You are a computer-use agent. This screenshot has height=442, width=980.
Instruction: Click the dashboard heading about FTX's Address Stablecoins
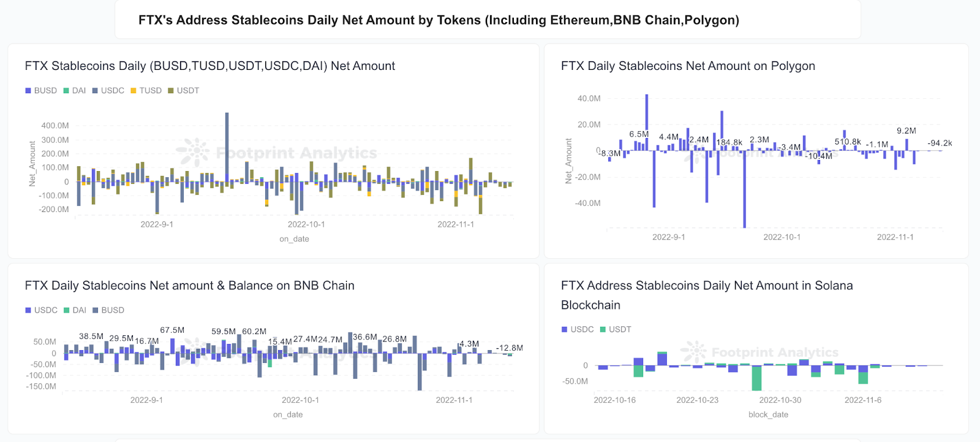[439, 20]
